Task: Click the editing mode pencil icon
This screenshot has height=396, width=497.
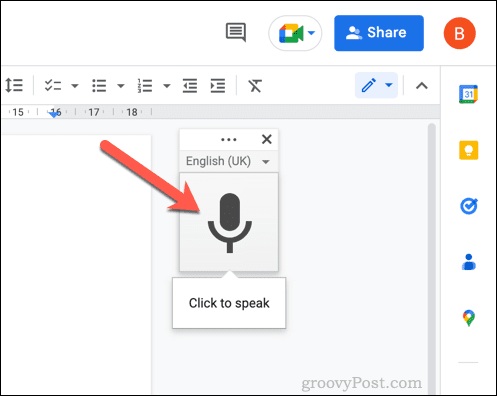Action: coord(369,85)
